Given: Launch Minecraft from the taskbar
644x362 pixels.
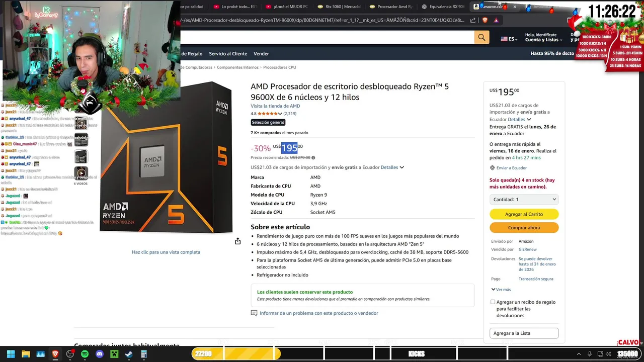Looking at the screenshot, I should pos(114,354).
